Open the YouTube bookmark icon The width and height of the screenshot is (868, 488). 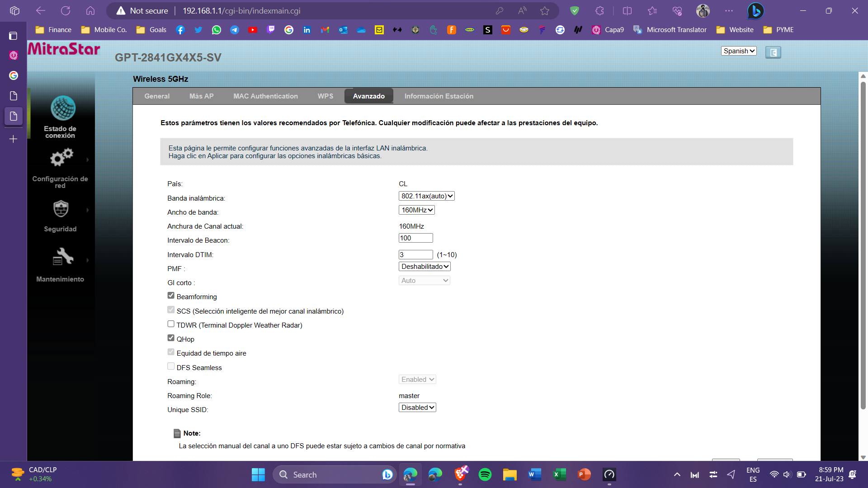tap(253, 30)
